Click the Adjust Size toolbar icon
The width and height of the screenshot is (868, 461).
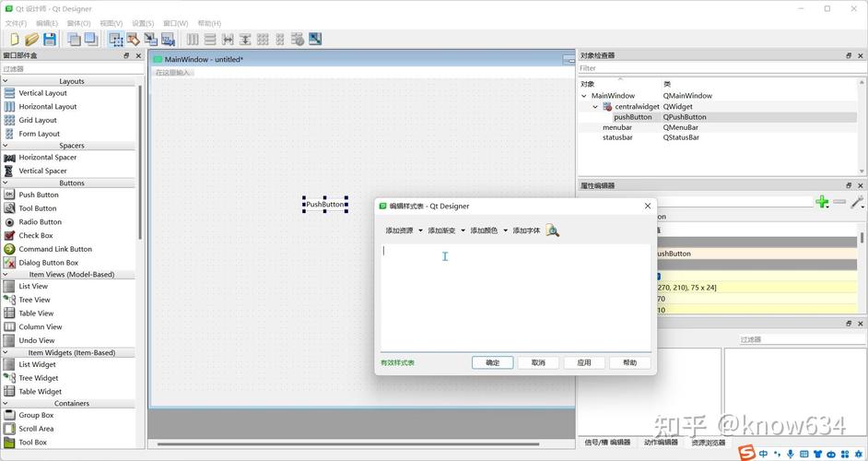(x=315, y=40)
